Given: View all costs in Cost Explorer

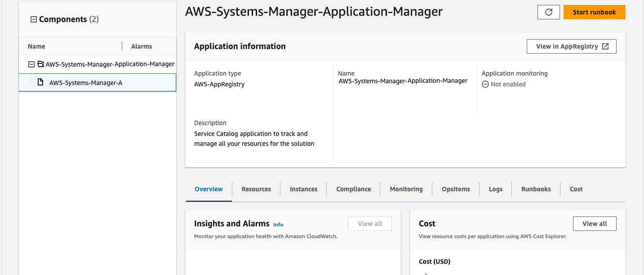Looking at the screenshot, I should (594, 223).
